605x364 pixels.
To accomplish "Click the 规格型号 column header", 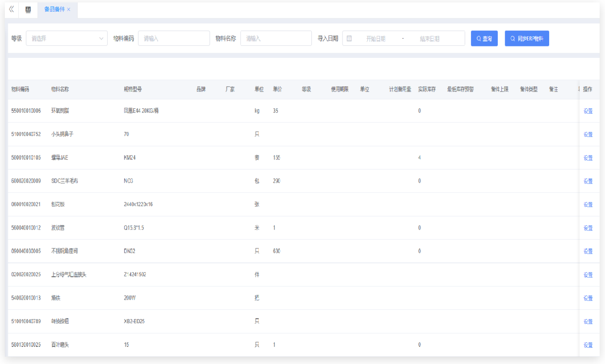I will [133, 89].
